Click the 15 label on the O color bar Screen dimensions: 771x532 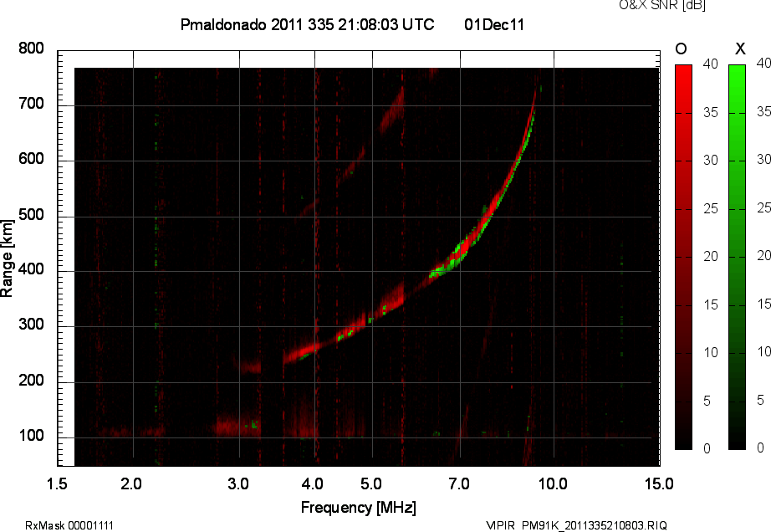[x=711, y=304]
